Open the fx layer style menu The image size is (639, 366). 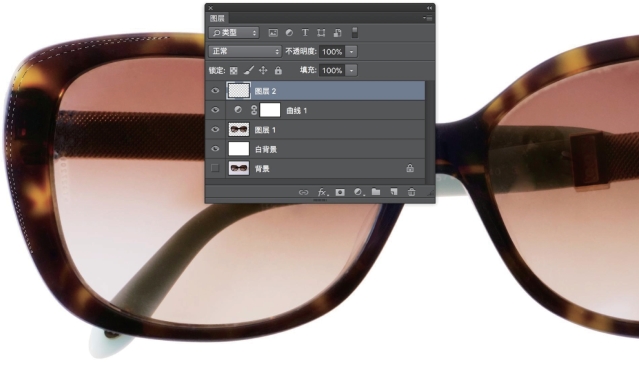[x=323, y=192]
